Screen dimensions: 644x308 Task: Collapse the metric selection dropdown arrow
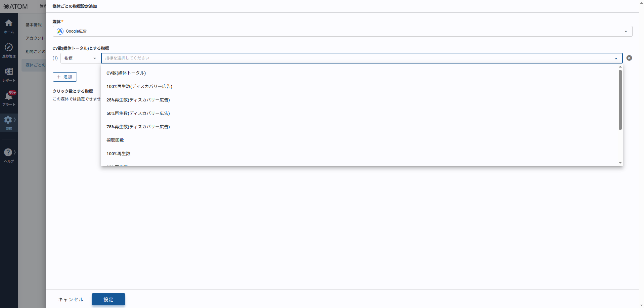point(616,58)
